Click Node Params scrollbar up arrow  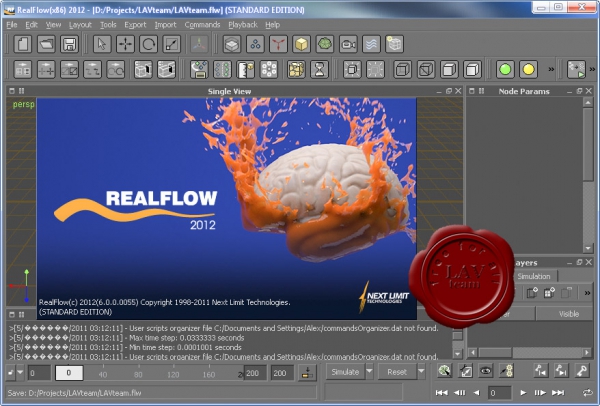[x=588, y=102]
